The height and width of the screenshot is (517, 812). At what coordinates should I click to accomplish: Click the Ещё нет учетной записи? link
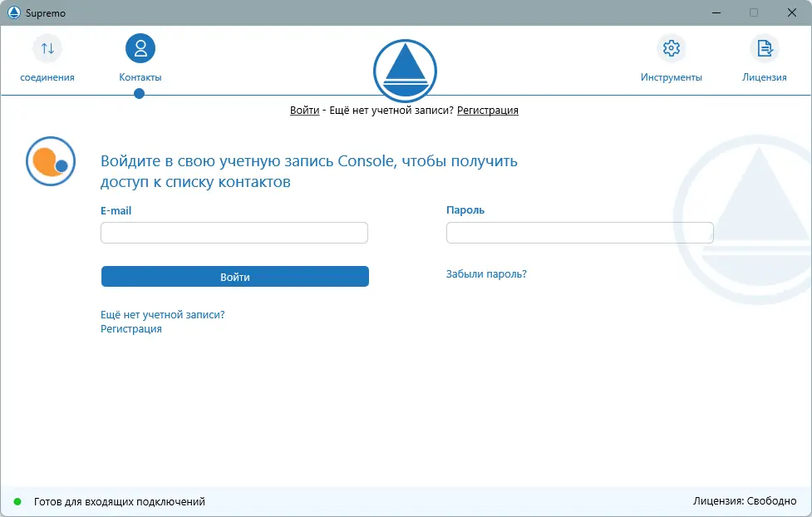pyautogui.click(x=163, y=314)
